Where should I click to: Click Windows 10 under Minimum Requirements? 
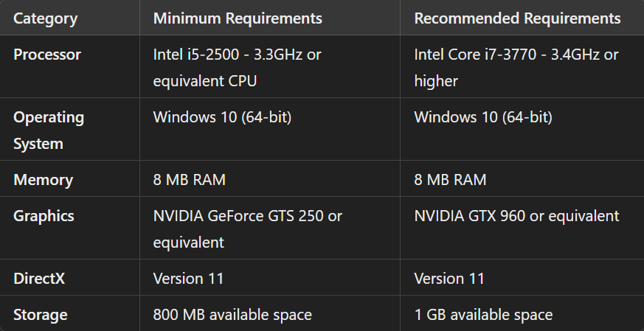tap(221, 117)
